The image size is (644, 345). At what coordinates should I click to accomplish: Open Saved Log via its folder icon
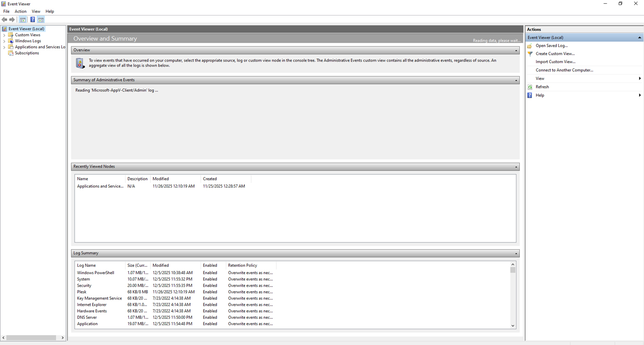[x=530, y=46]
